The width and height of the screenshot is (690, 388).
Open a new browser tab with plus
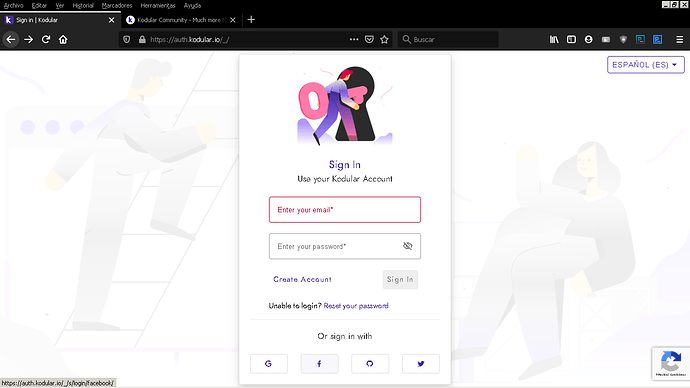coord(251,20)
